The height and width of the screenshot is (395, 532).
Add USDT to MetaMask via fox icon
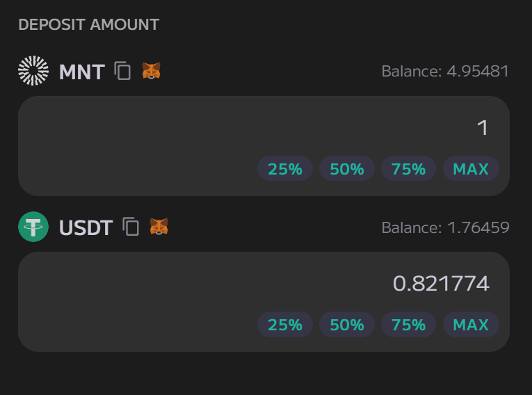tap(159, 226)
